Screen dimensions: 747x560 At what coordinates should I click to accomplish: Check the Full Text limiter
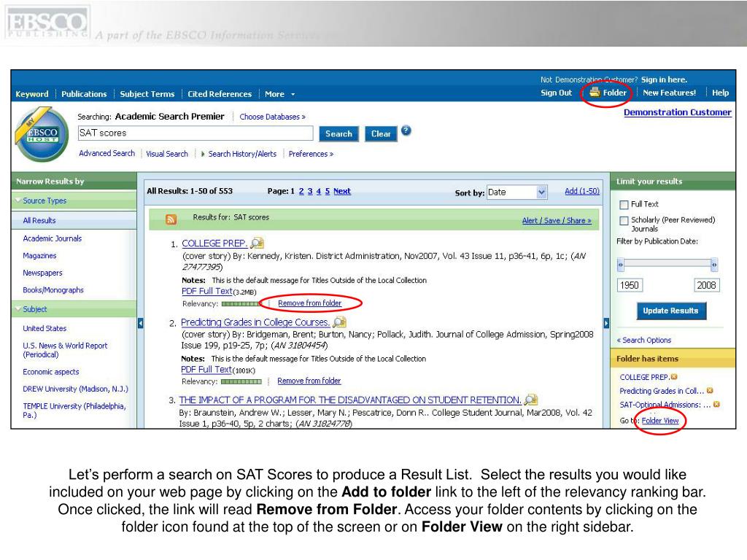tap(624, 205)
